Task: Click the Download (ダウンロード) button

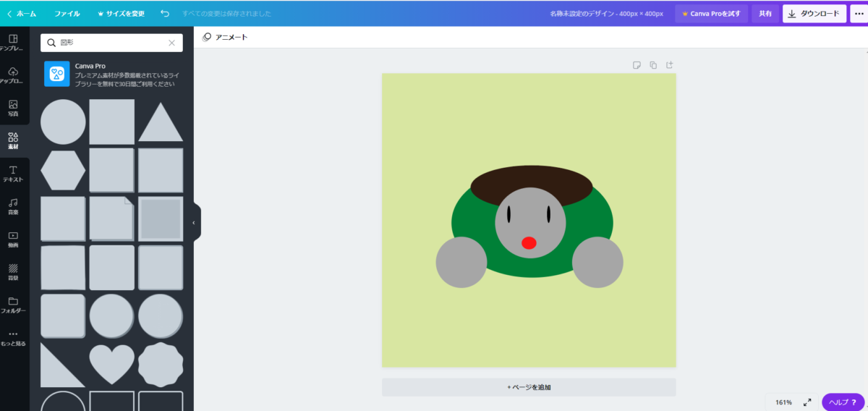Action: [x=814, y=13]
